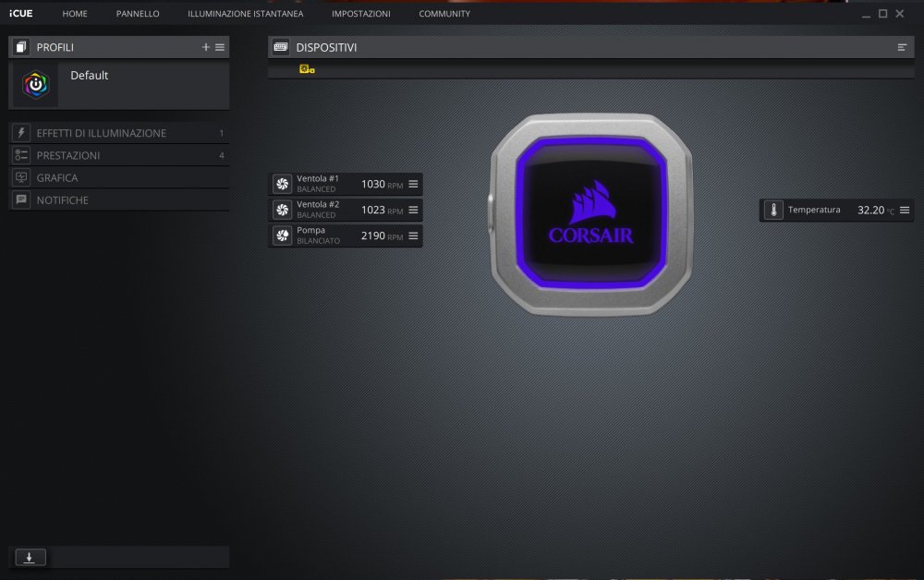Expand the Ventola #2 options menu

pos(413,210)
